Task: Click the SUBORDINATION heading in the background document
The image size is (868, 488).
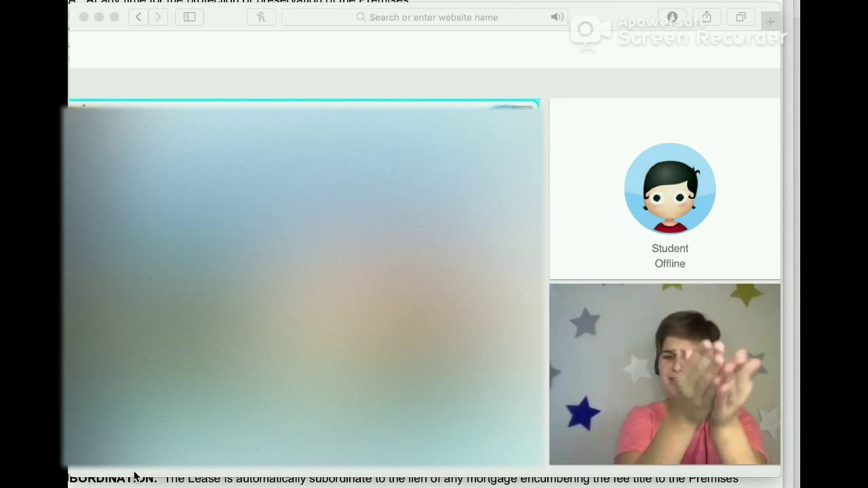Action: (113, 479)
